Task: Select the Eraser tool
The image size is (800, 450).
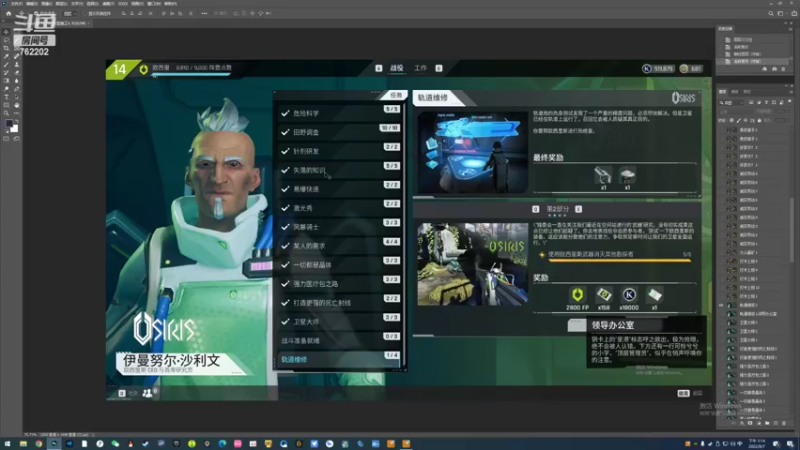Action: click(x=16, y=72)
